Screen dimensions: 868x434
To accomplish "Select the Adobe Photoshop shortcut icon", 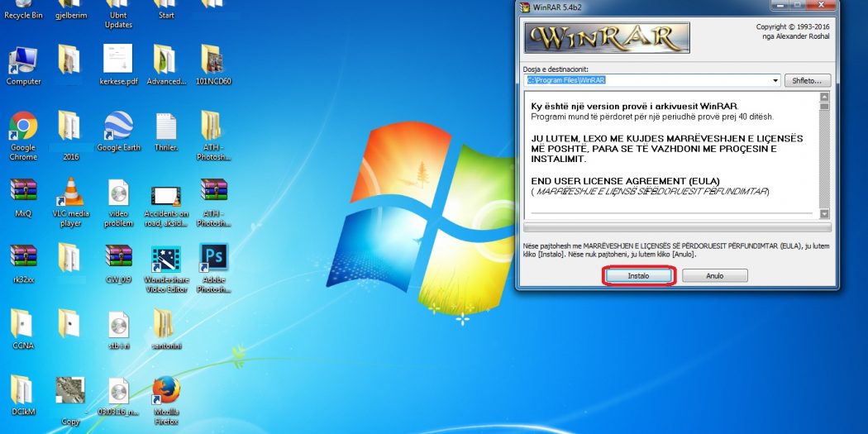I will [213, 268].
